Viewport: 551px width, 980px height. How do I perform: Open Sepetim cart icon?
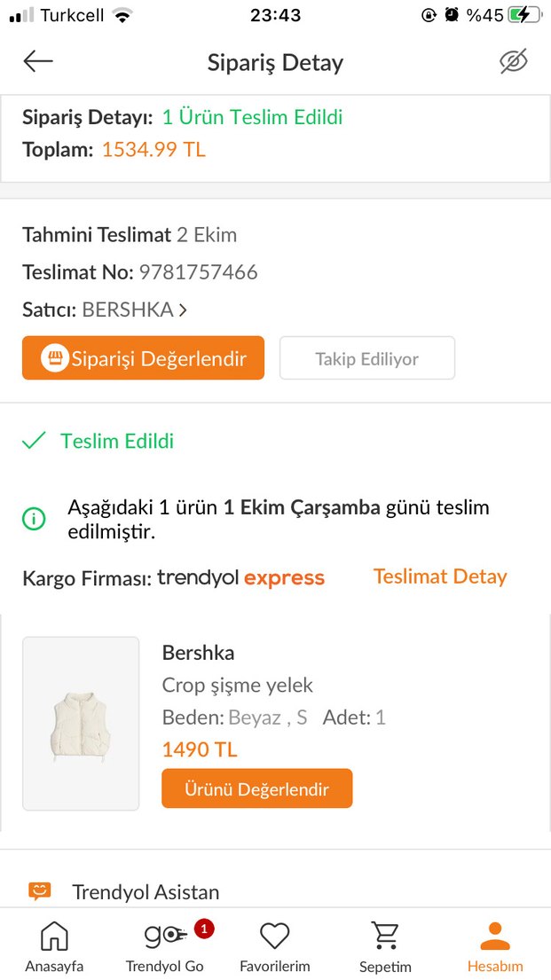[384, 936]
